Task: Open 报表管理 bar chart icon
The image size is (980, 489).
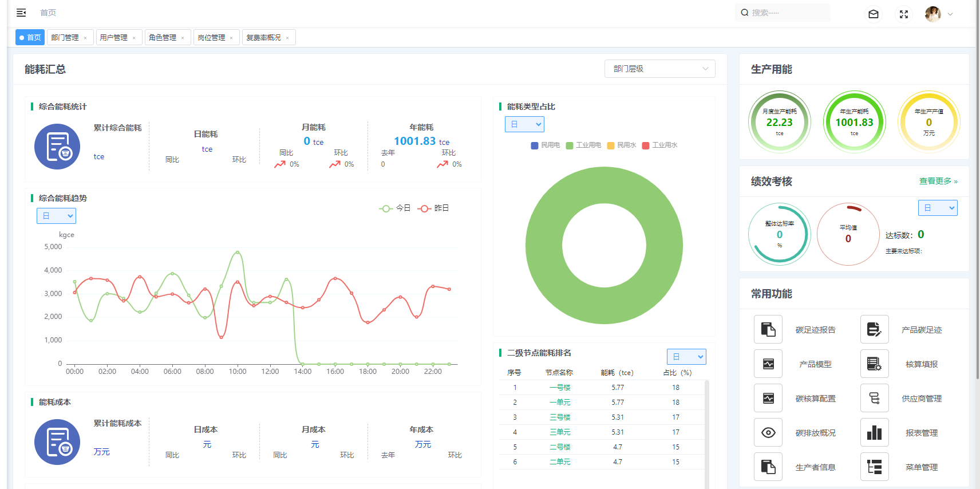Action: pos(874,432)
